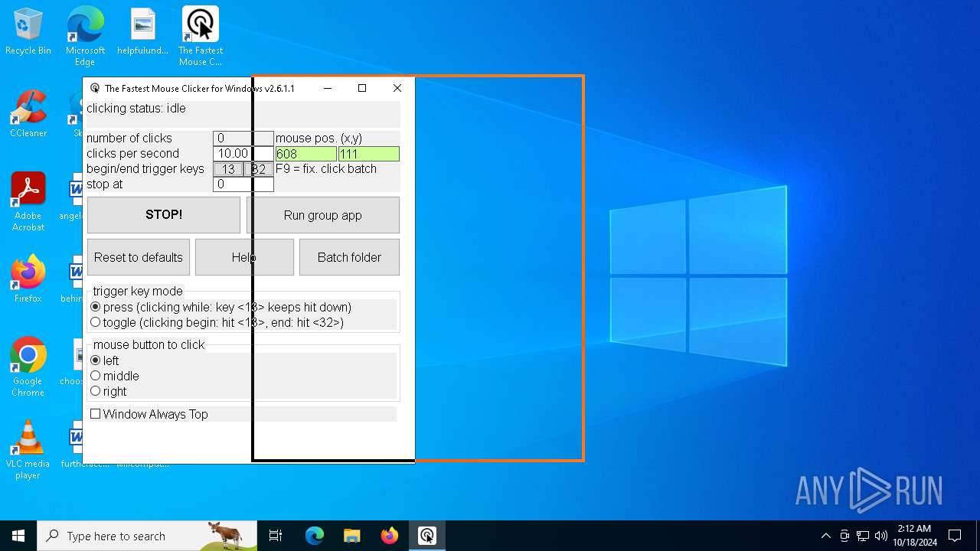Click the 'clicking status: idle' text

[x=136, y=109]
